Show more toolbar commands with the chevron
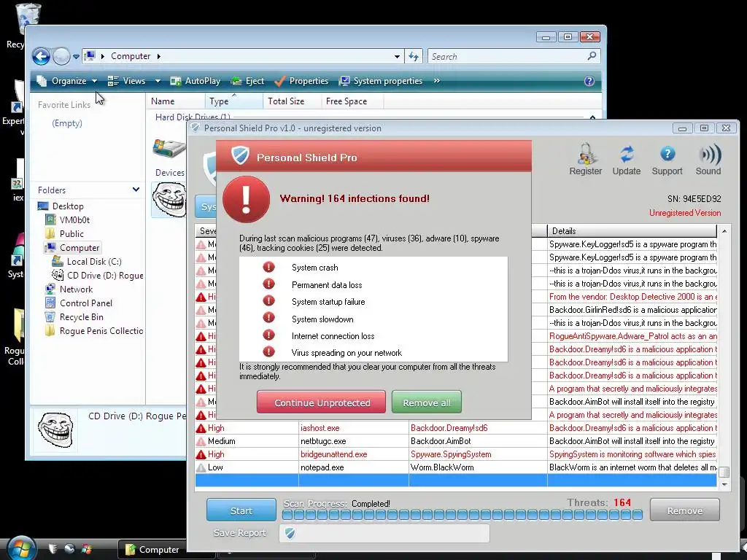This screenshot has height=560, width=747. (x=437, y=81)
